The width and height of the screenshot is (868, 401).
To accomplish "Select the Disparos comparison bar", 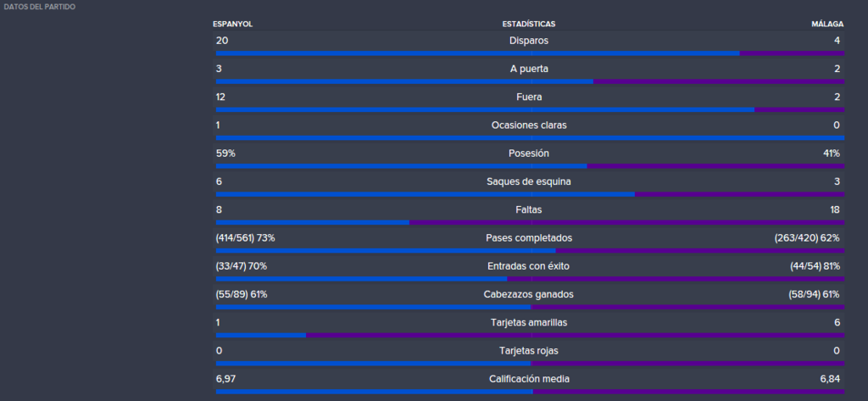I will tap(530, 53).
